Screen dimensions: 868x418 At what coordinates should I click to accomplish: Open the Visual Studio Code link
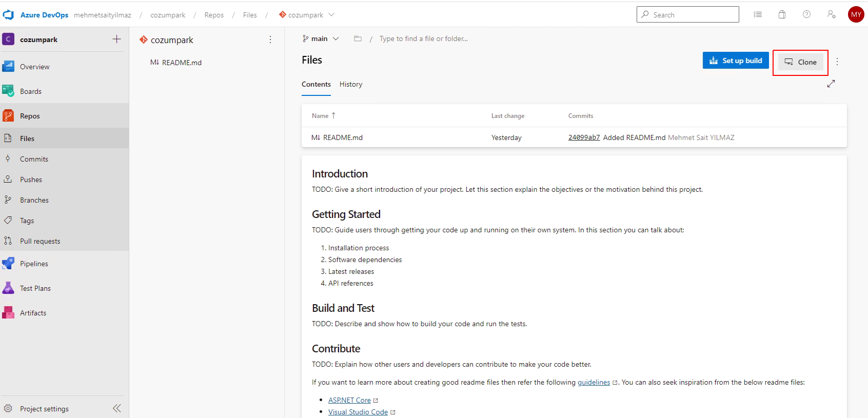click(358, 412)
